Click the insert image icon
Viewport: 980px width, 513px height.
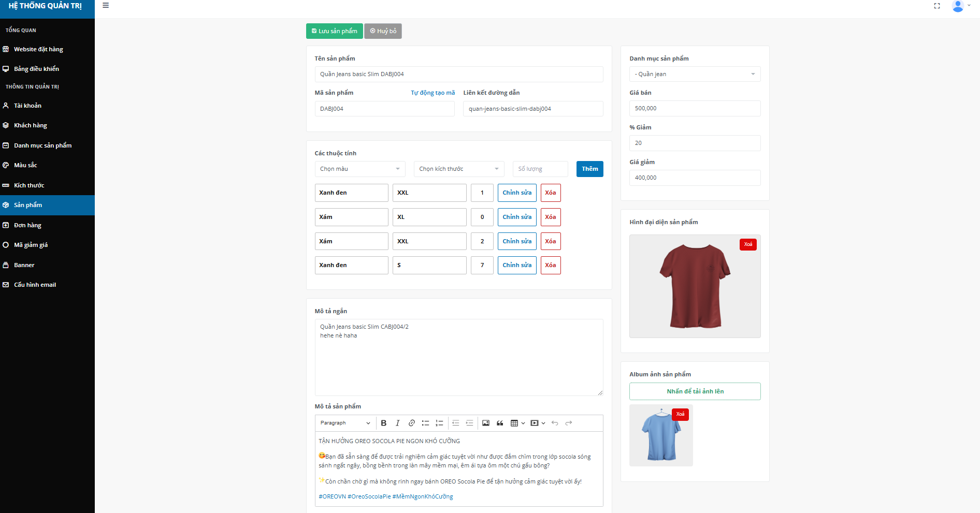[x=486, y=423]
